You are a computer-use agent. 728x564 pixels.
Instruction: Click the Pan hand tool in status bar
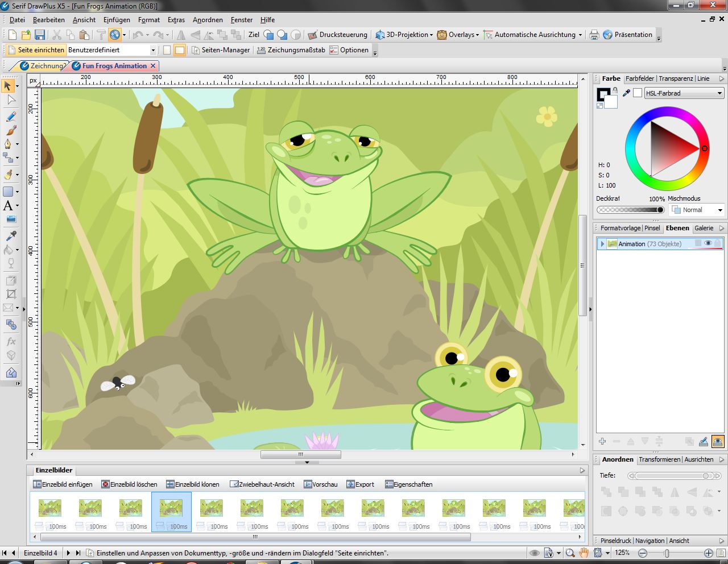584,553
